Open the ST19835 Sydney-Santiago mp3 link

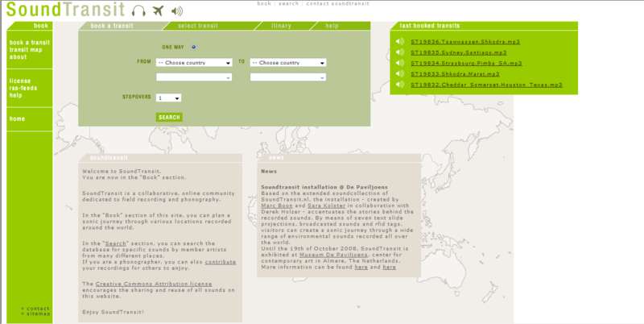tap(459, 52)
